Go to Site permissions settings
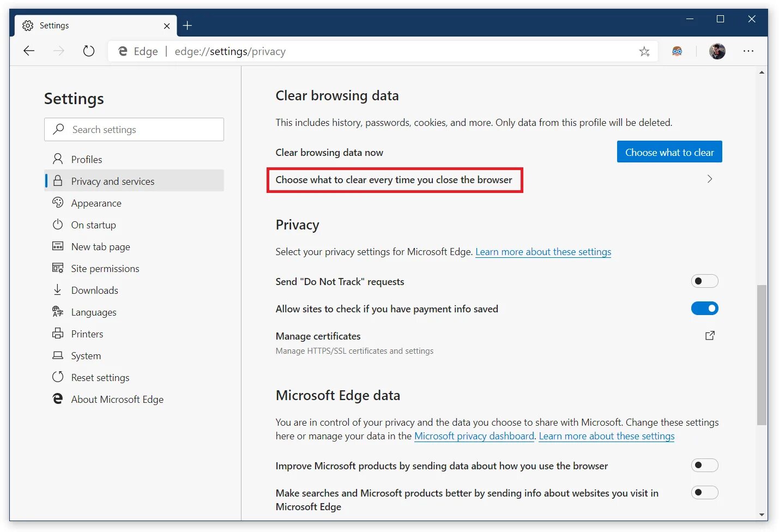The width and height of the screenshot is (779, 532). 105,269
